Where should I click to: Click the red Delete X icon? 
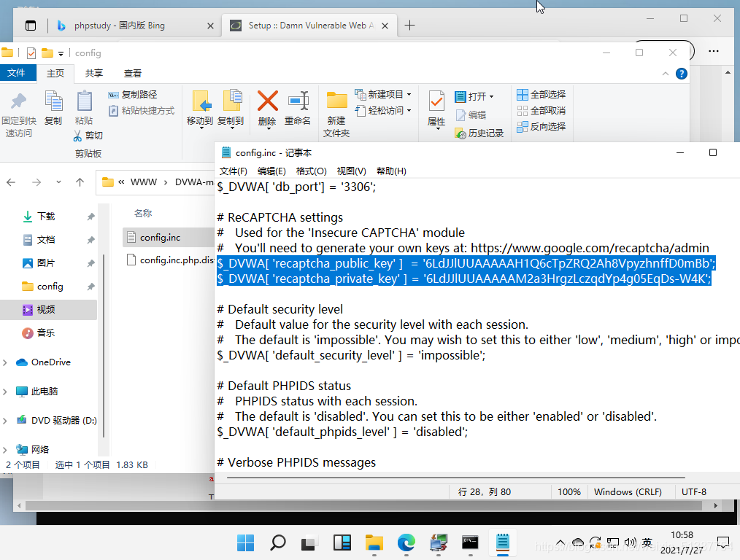coord(267,101)
